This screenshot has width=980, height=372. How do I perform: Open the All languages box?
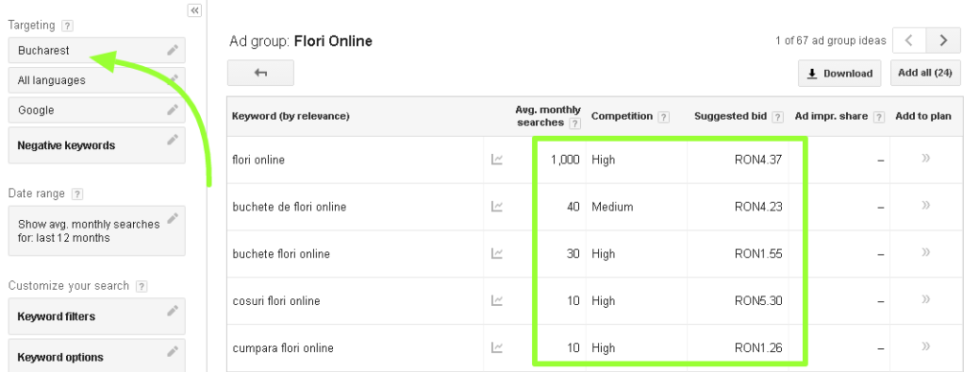click(x=97, y=80)
